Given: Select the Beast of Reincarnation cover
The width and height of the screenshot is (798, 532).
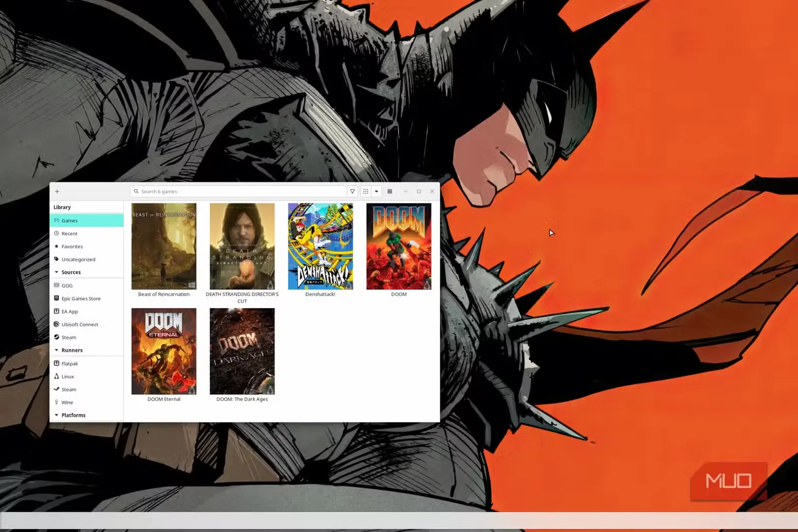Looking at the screenshot, I should [x=164, y=246].
